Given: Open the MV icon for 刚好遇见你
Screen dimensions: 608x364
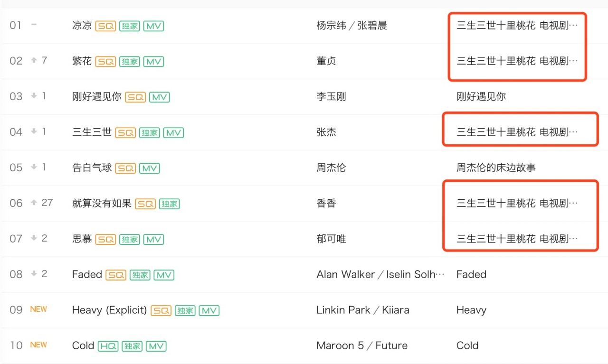Looking at the screenshot, I should pyautogui.click(x=159, y=97).
